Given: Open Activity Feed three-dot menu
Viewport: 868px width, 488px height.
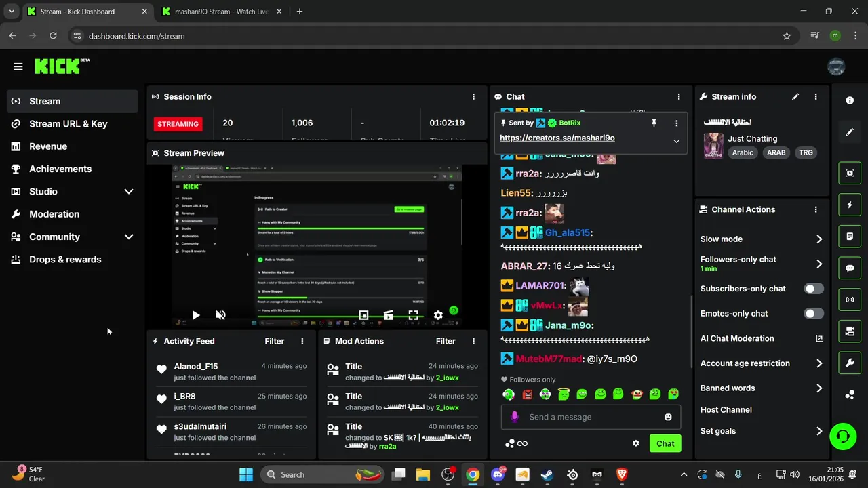Looking at the screenshot, I should tap(302, 341).
